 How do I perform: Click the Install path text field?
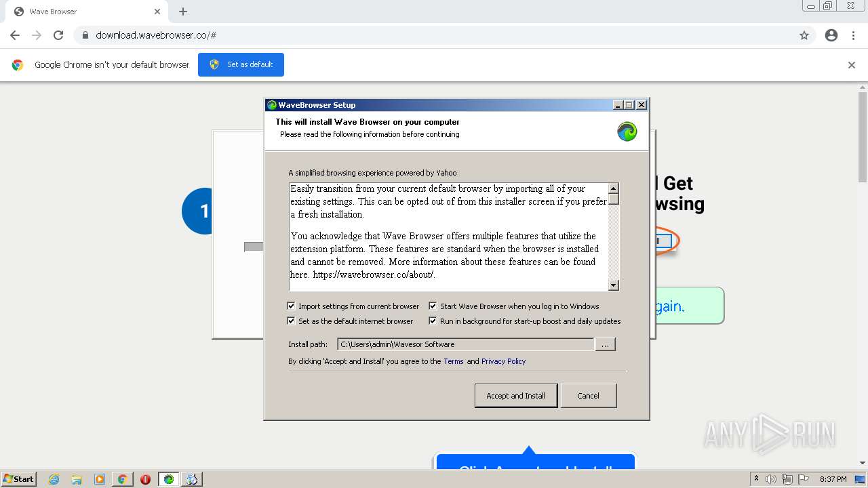[x=465, y=344]
